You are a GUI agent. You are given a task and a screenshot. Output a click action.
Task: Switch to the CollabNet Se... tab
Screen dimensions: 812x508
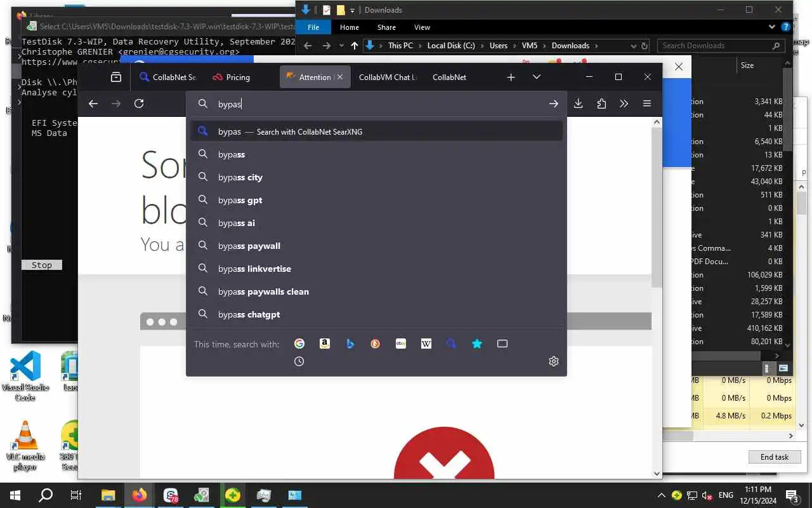(168, 77)
